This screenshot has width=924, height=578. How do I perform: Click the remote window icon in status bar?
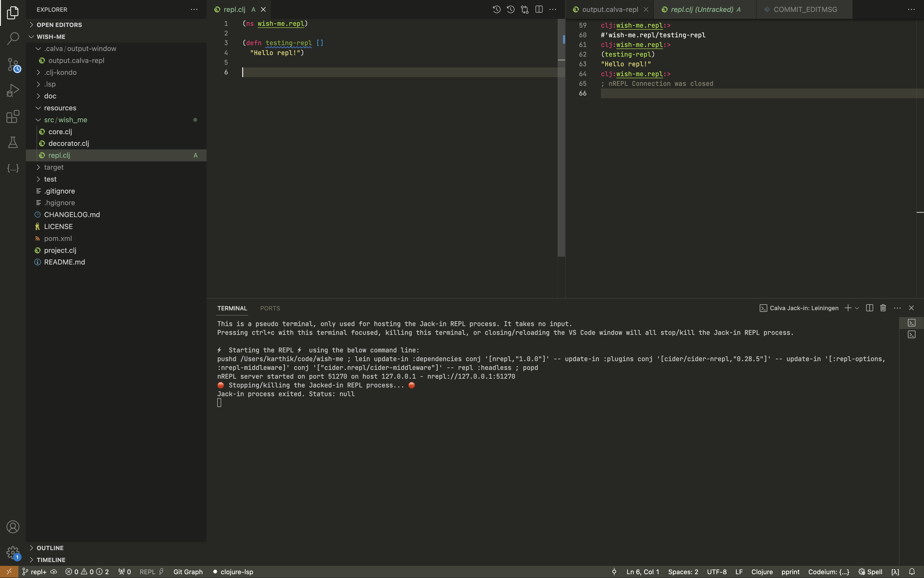pyautogui.click(x=9, y=572)
